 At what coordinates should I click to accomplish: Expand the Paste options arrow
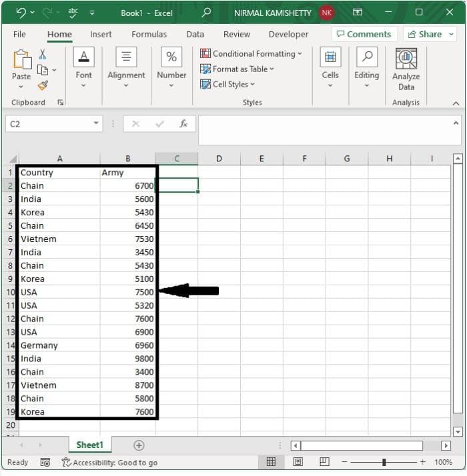point(21,87)
